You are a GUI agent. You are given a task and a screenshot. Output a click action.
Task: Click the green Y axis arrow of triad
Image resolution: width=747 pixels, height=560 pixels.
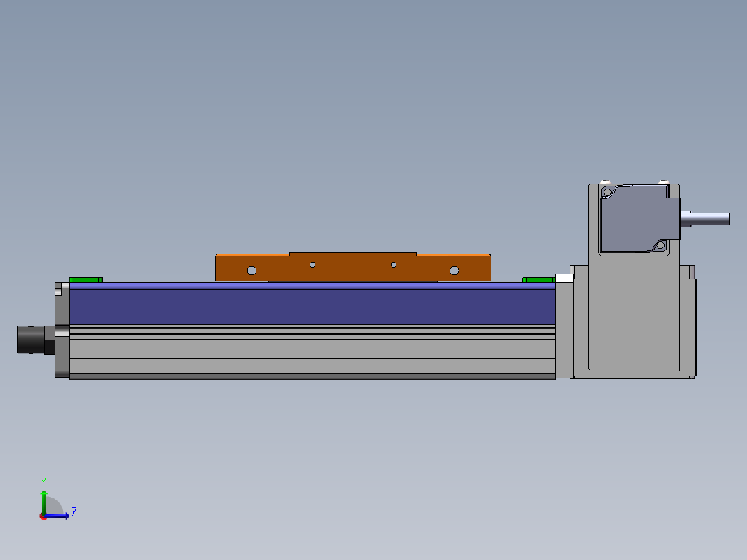44,501
